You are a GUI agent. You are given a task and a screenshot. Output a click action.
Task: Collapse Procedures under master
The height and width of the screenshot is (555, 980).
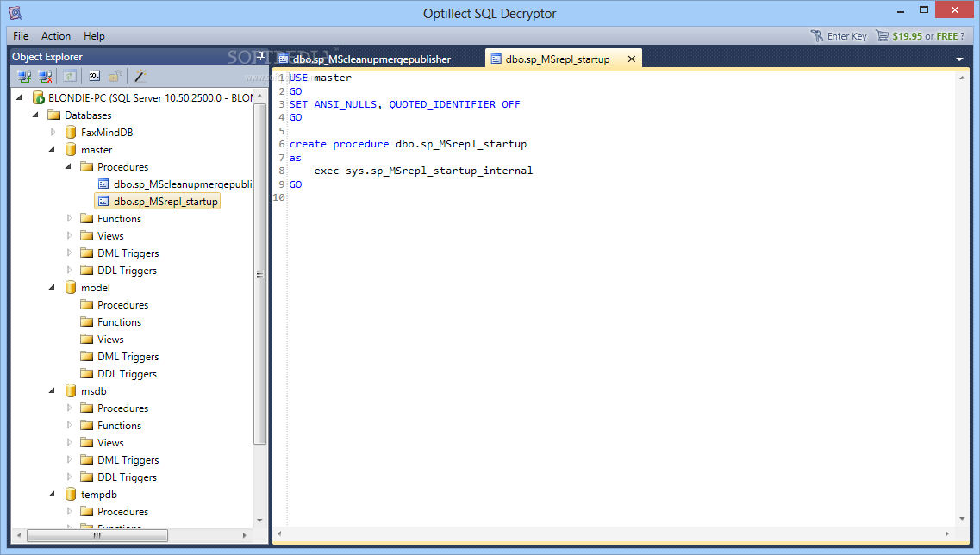68,167
